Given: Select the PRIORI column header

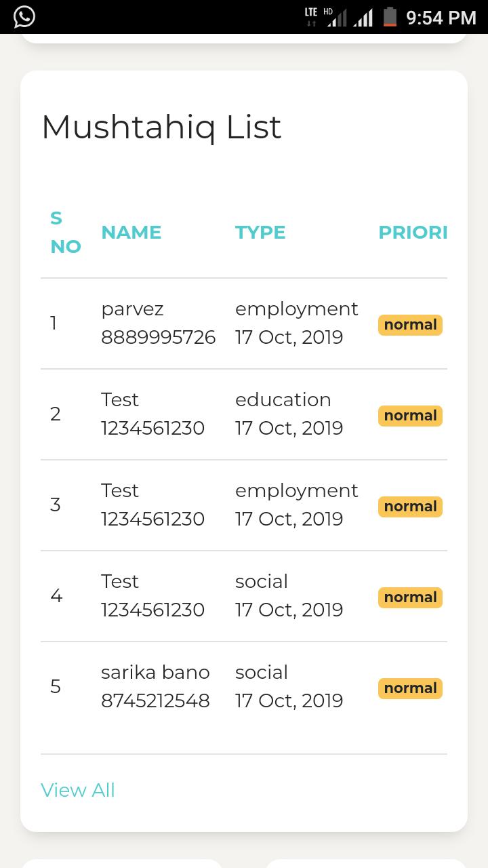Looking at the screenshot, I should pos(413,232).
